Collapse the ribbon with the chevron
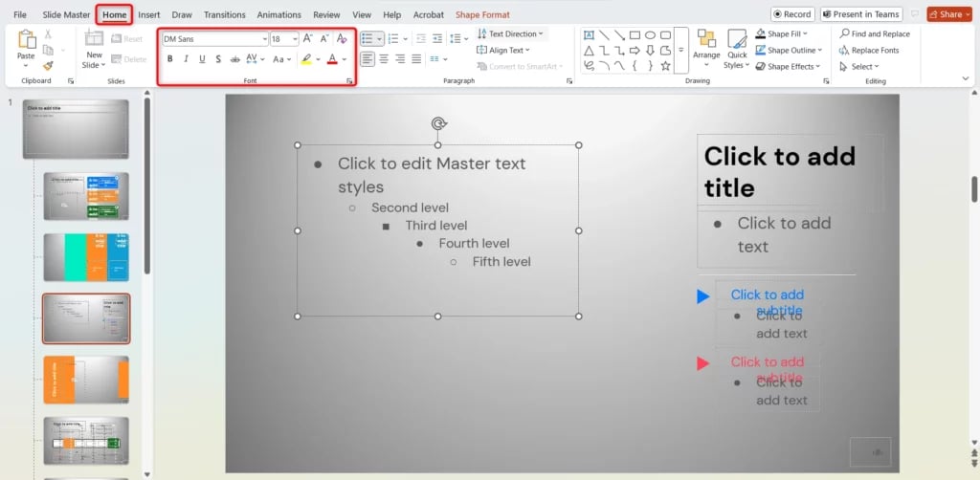 (x=966, y=78)
